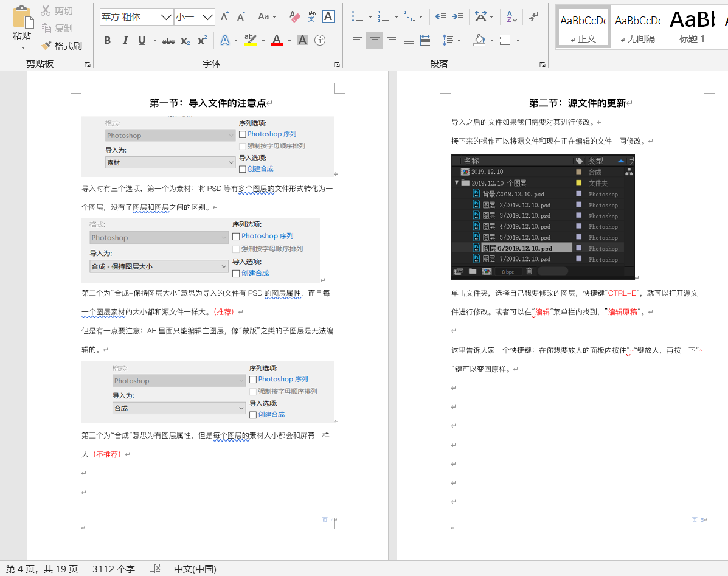
Task: Click the red font color button
Action: click(277, 40)
